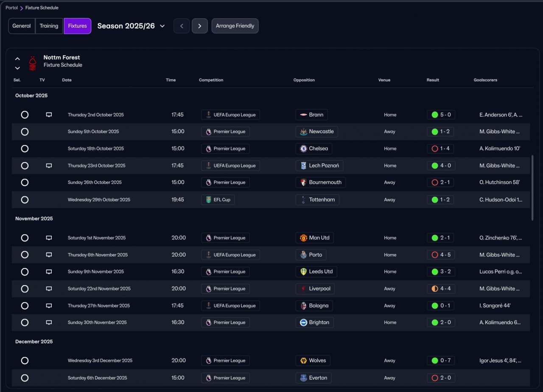
Task: Click the Portal breadcrumb link
Action: pyautogui.click(x=11, y=8)
